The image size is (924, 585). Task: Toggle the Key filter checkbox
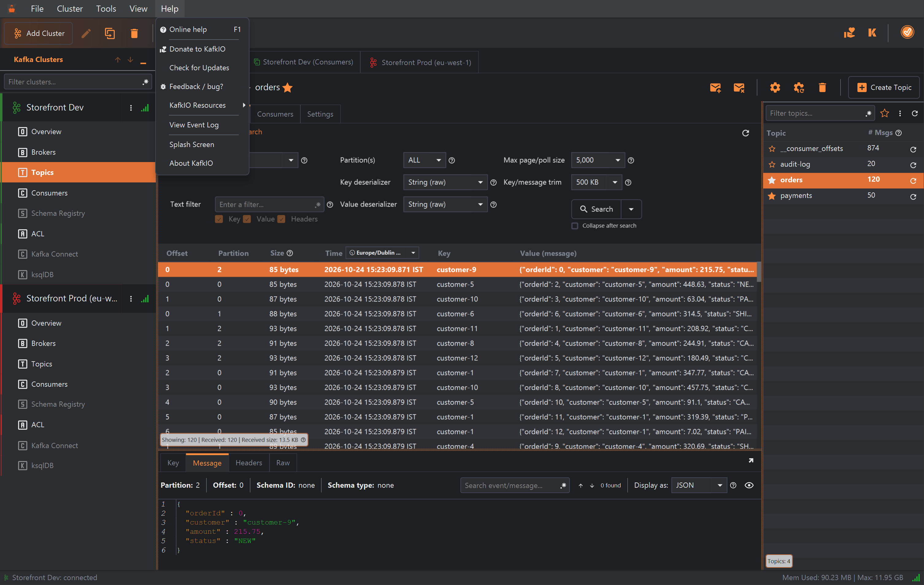(x=219, y=219)
